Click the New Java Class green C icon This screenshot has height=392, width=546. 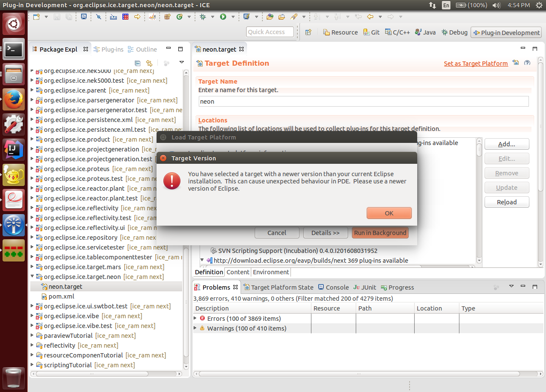[x=179, y=17]
